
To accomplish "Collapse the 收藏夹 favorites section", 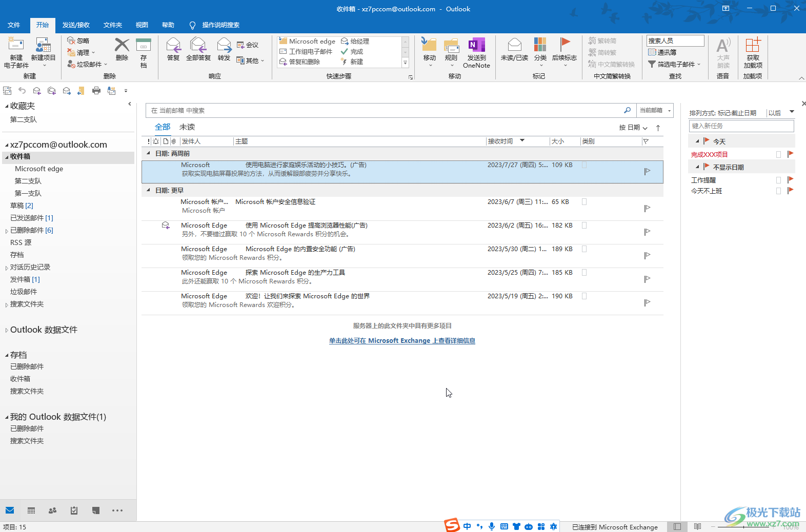I will 7,106.
